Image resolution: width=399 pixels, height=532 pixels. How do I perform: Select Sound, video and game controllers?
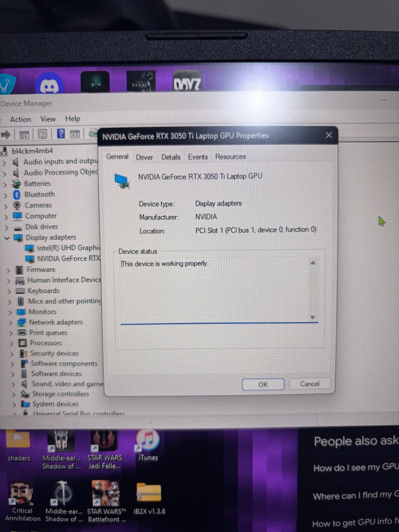pyautogui.click(x=68, y=384)
